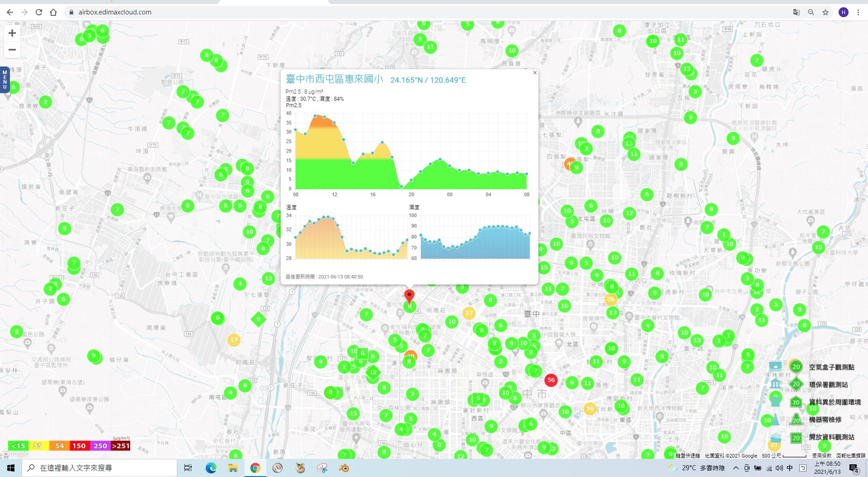This screenshot has width=868, height=477.
Task: Toggle the 資料異於周圍環境 layer icon
Action: (796, 402)
